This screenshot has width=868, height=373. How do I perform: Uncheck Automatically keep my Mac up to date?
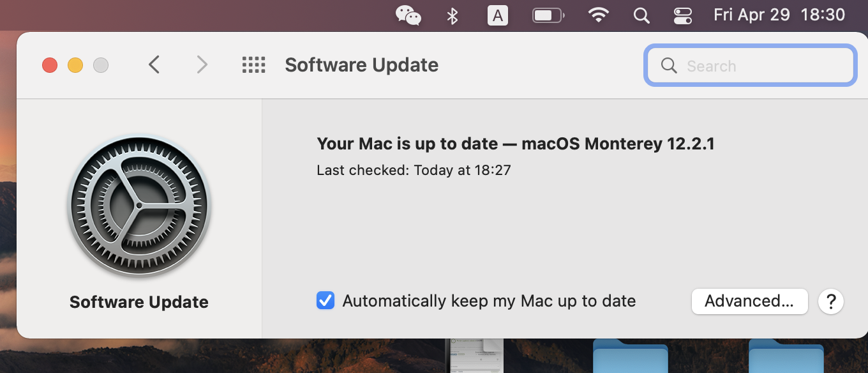(x=325, y=301)
